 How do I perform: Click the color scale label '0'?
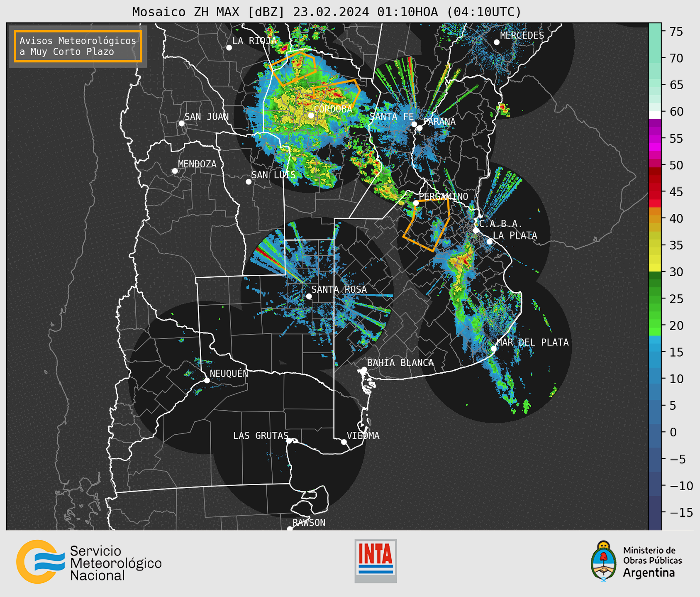tap(673, 432)
